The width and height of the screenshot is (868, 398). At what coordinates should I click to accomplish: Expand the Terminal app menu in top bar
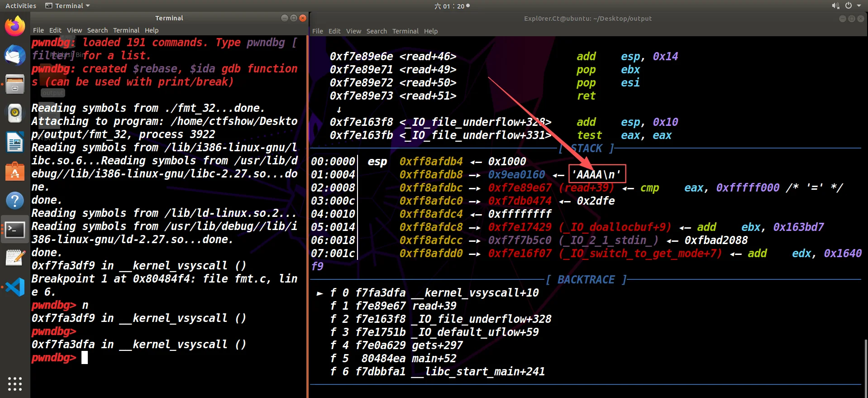68,6
